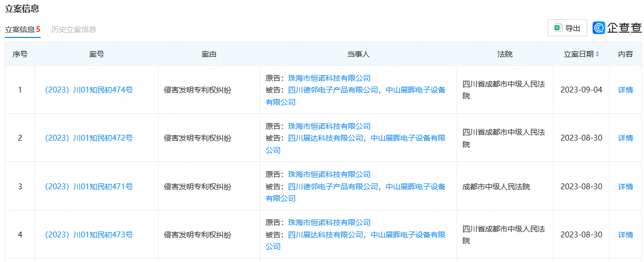Open case (2023)川01知民初474号
The height and width of the screenshot is (262, 644).
(89, 90)
